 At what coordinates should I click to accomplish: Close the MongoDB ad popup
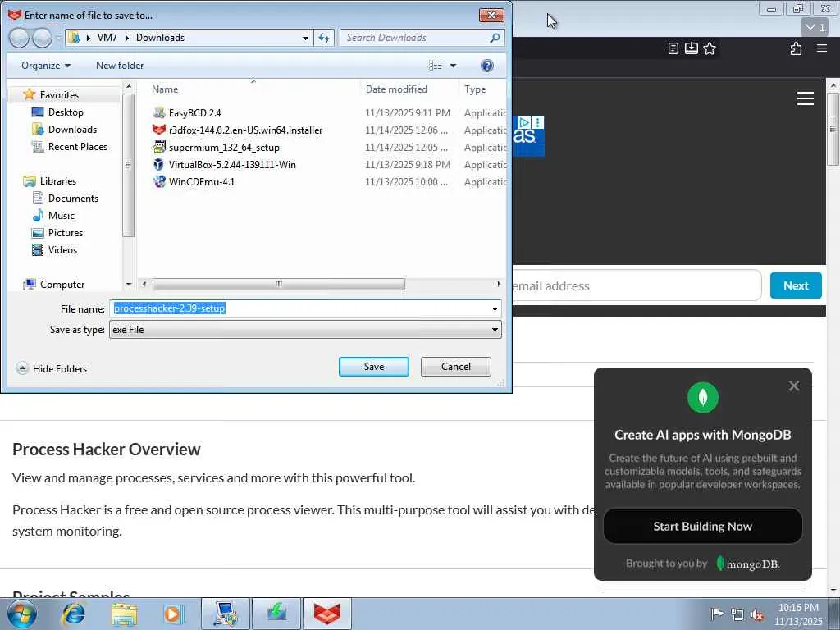pos(794,386)
